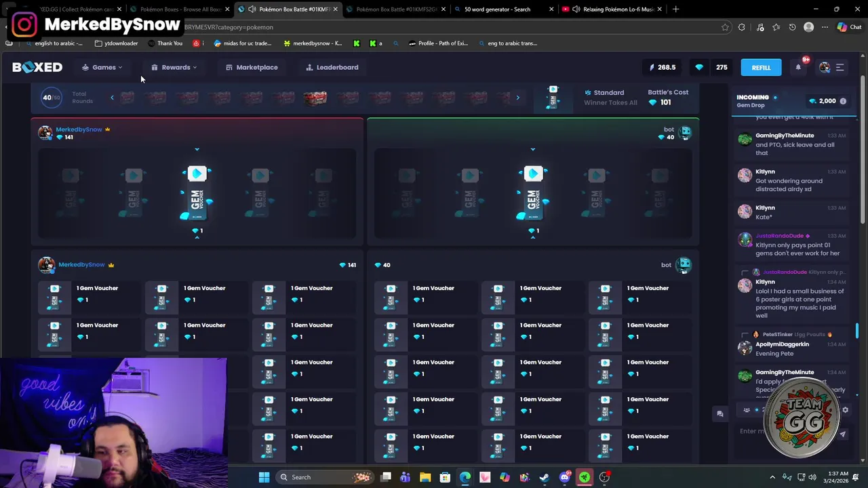Open the hamburger menu beside avatar
The height and width of the screenshot is (488, 868).
tap(840, 67)
